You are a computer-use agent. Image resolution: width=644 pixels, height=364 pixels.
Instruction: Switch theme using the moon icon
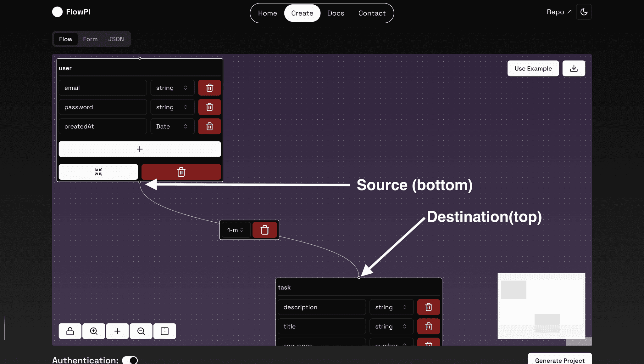point(584,12)
